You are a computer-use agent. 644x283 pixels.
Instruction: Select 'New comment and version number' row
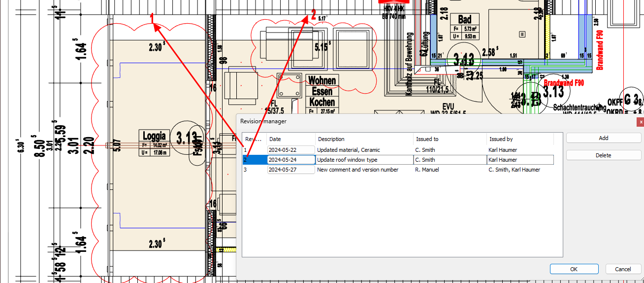(x=357, y=170)
